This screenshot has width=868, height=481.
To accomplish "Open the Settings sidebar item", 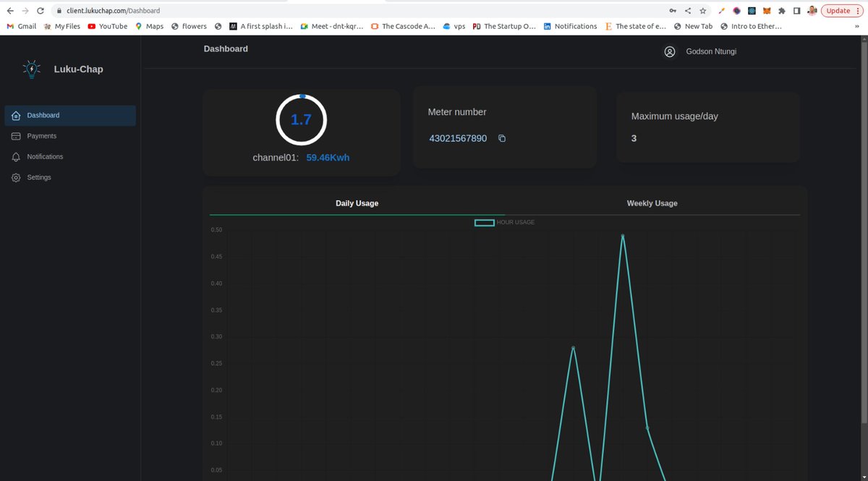I will point(70,177).
